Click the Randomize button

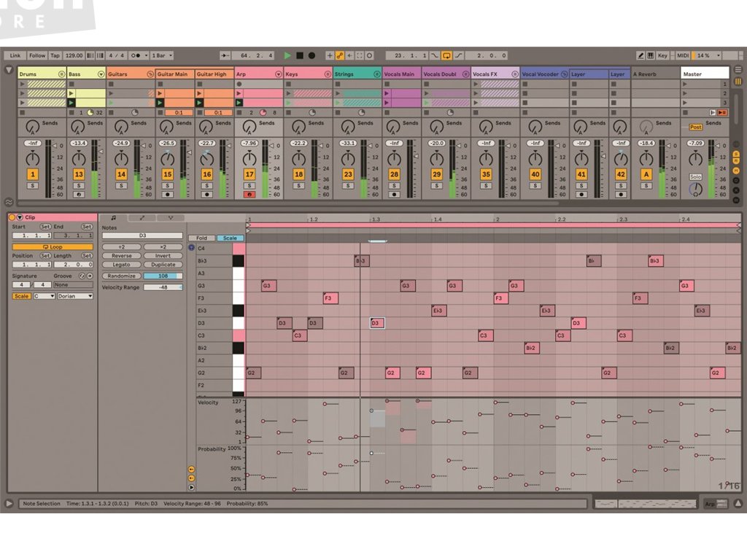click(x=121, y=276)
